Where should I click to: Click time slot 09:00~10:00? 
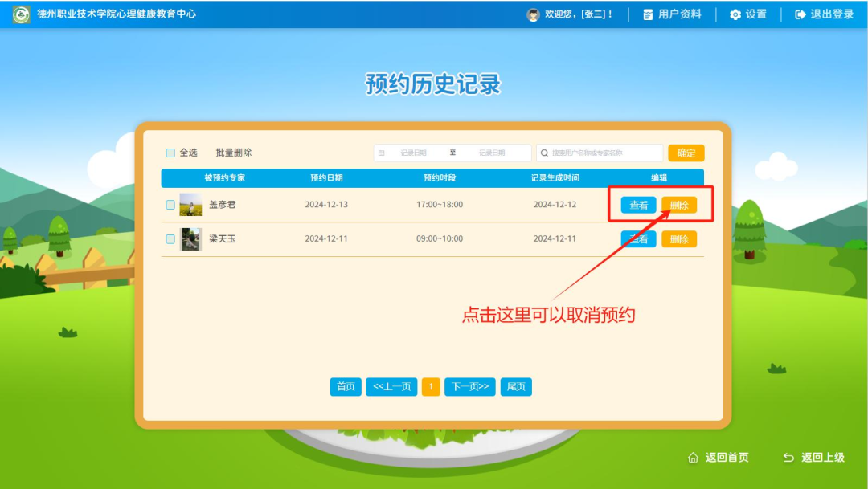tap(440, 239)
